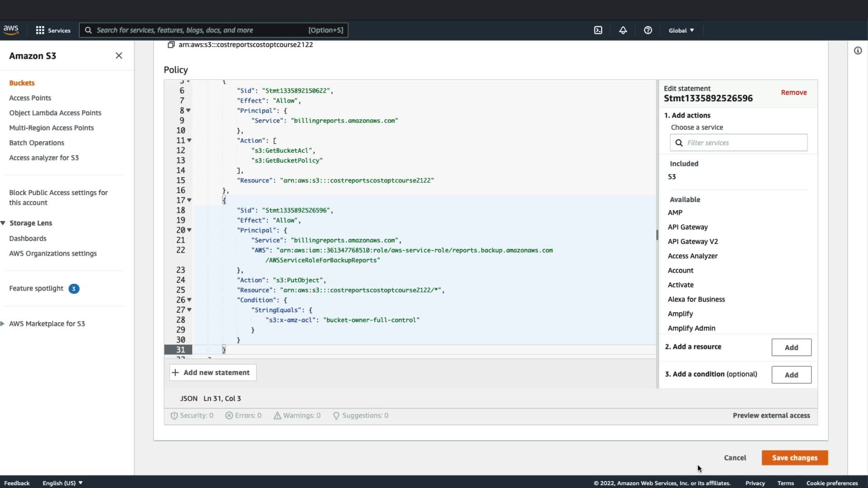Remove statement Stmt1335892526596
This screenshot has height=488, width=868.
pos(793,93)
